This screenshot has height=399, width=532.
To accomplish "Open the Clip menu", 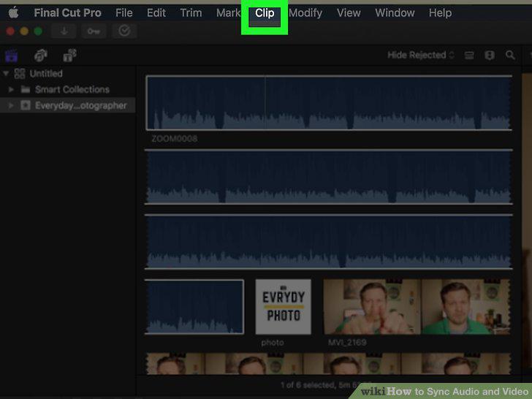I will pyautogui.click(x=265, y=13).
